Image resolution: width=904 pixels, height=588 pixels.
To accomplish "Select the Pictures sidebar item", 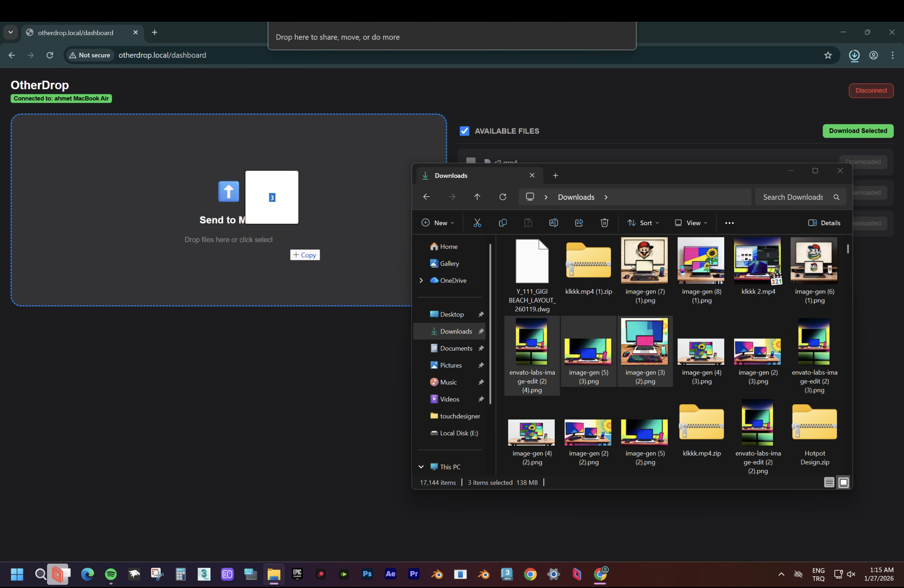I will pos(450,365).
